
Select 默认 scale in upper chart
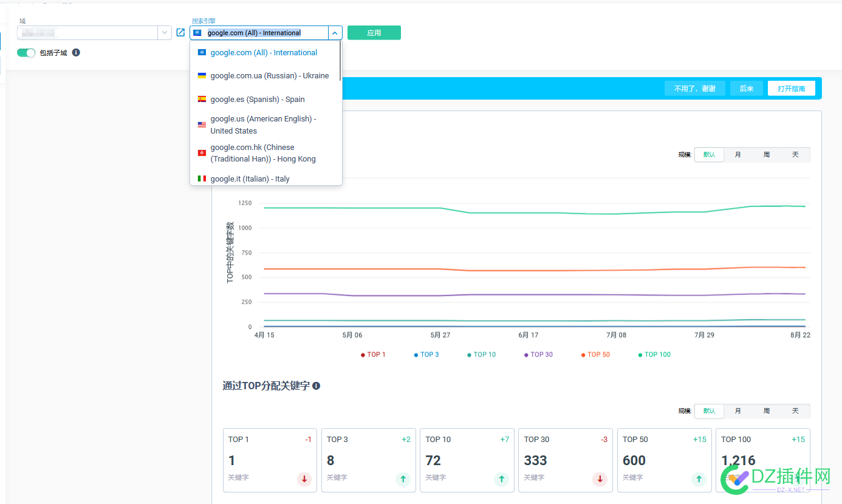pos(709,155)
